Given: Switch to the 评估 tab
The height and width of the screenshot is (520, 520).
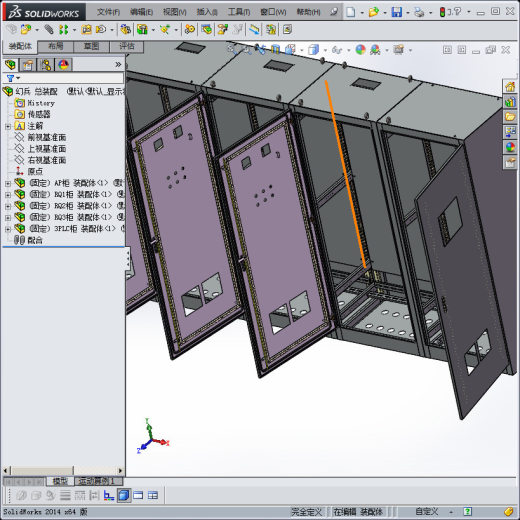Looking at the screenshot, I should tap(127, 46).
